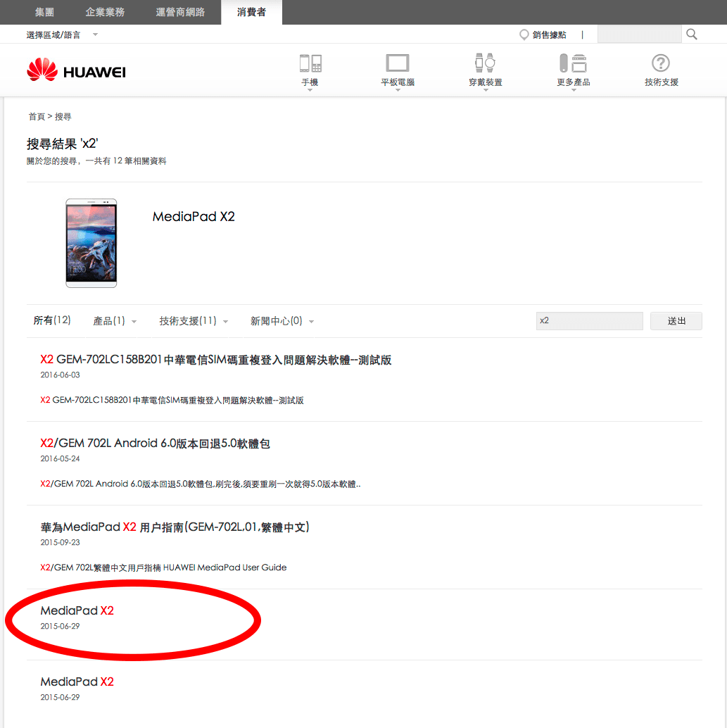Open the 穿戴裝置 wearables category icon
The width and height of the screenshot is (727, 728).
[x=485, y=63]
